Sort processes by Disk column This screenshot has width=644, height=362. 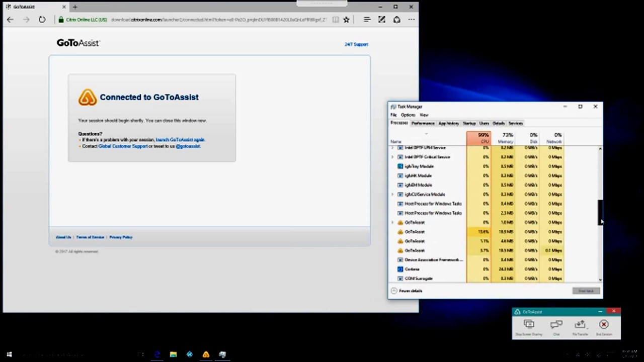pos(527,138)
